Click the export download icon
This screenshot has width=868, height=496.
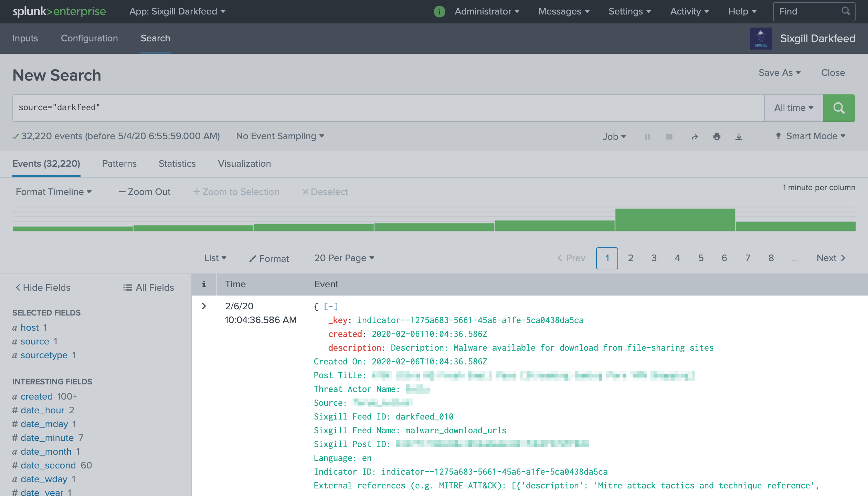[739, 136]
